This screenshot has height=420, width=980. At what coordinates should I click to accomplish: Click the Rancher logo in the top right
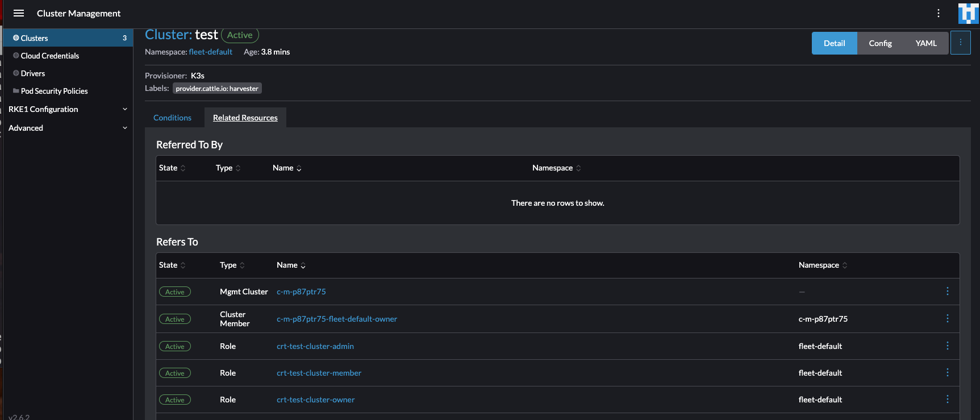coord(968,13)
